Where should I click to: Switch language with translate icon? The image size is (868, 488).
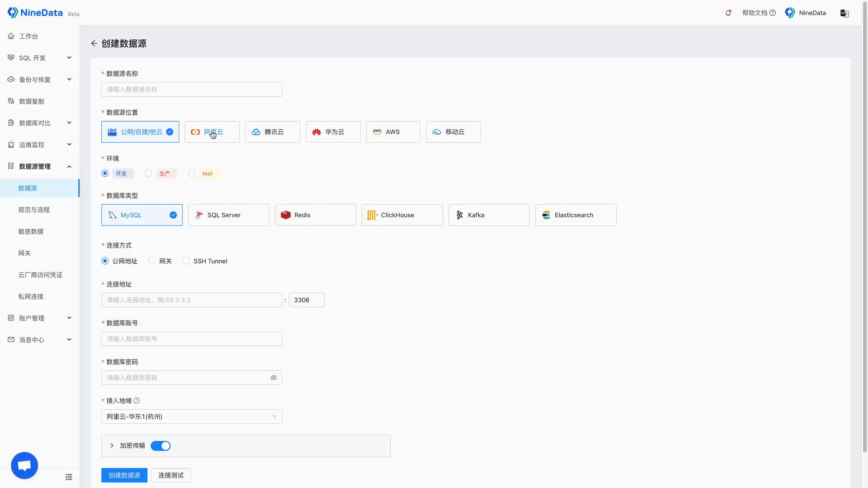tap(844, 13)
